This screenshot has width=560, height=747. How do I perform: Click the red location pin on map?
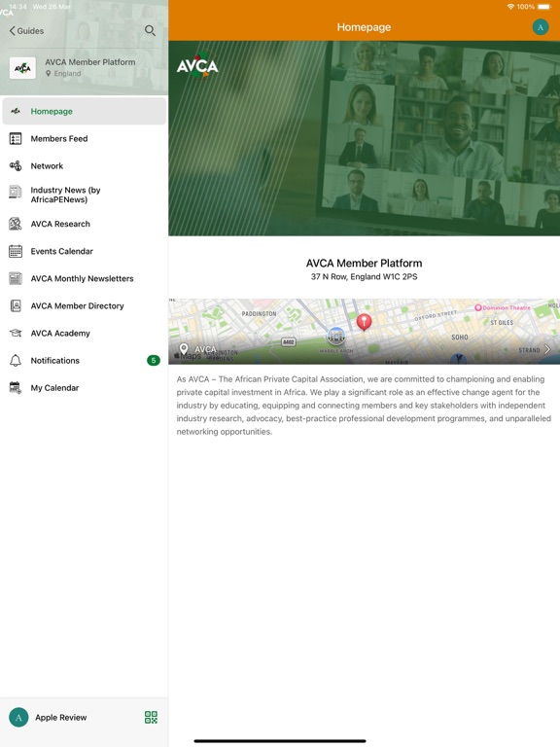point(364,322)
